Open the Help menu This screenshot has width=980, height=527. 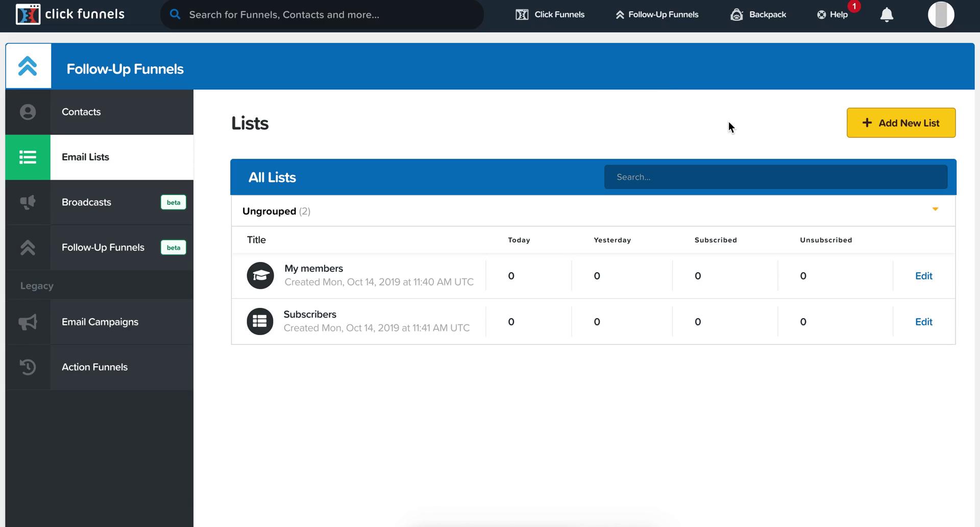tap(832, 14)
